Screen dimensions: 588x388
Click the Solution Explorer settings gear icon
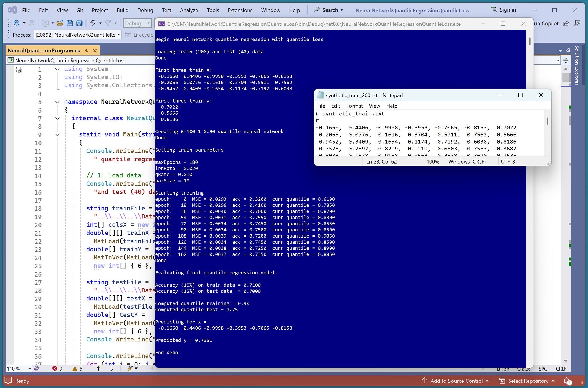tap(568, 50)
